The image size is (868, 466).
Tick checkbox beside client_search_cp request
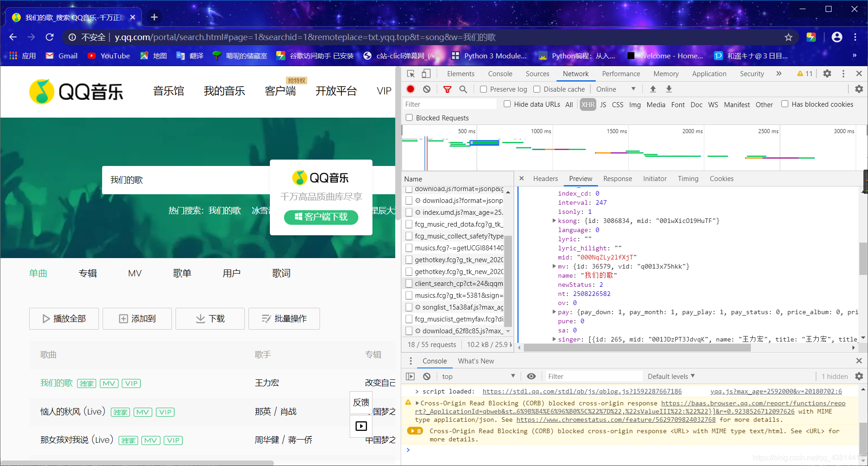[409, 284]
